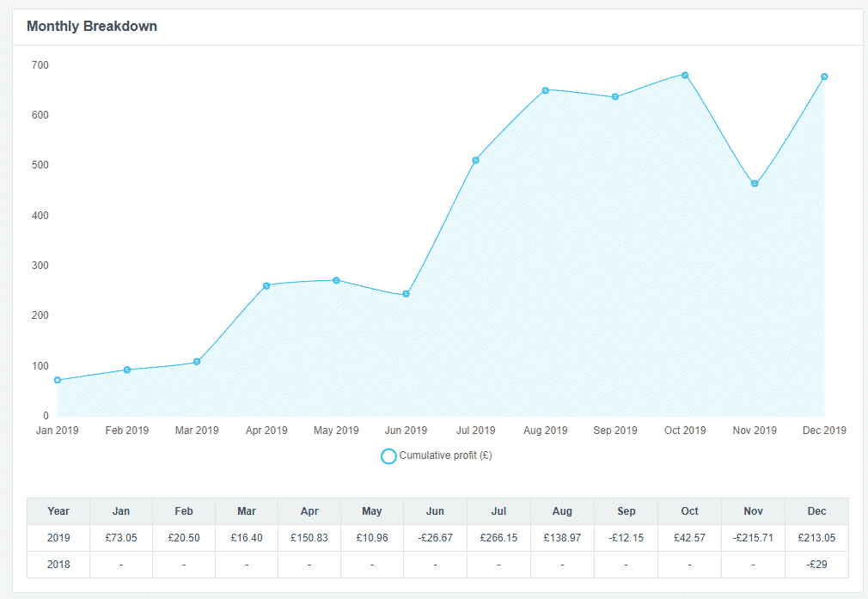Click the Feb 2019 chart marker
This screenshot has height=599, width=868.
pos(127,370)
